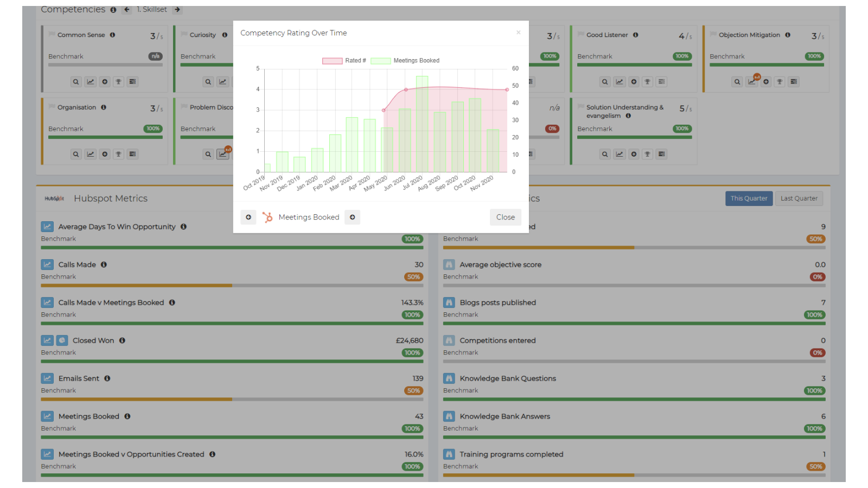The image size is (868, 488).
Task: Dismiss the dialog with the X icon
Action: point(518,33)
